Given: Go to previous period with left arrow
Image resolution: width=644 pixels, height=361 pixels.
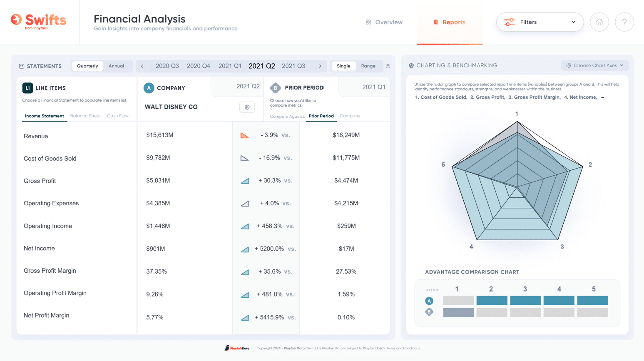Looking at the screenshot, I should [142, 66].
